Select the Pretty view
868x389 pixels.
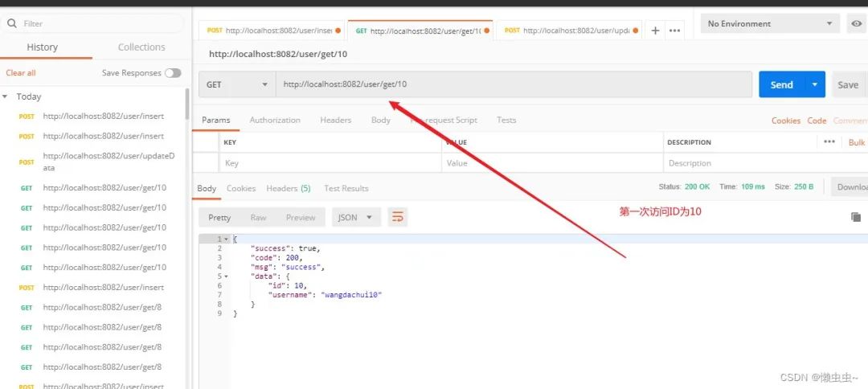point(219,218)
